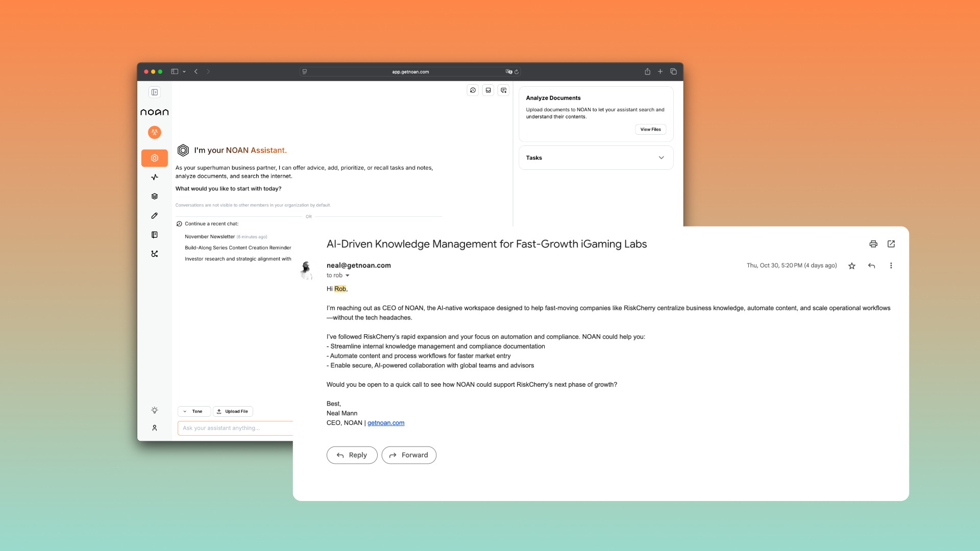Viewport: 980px width, 551px height.
Task: Expand the Tasks panel chevron
Action: 661,158
